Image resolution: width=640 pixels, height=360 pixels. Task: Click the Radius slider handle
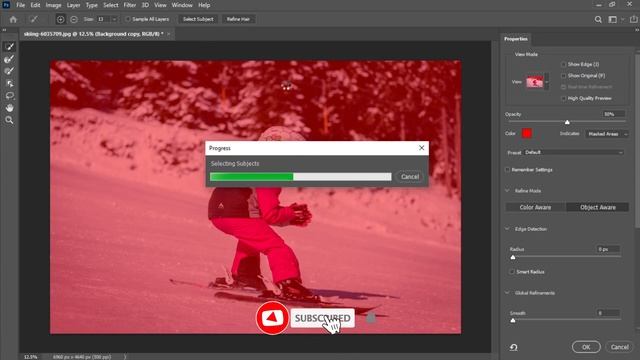coord(513,257)
